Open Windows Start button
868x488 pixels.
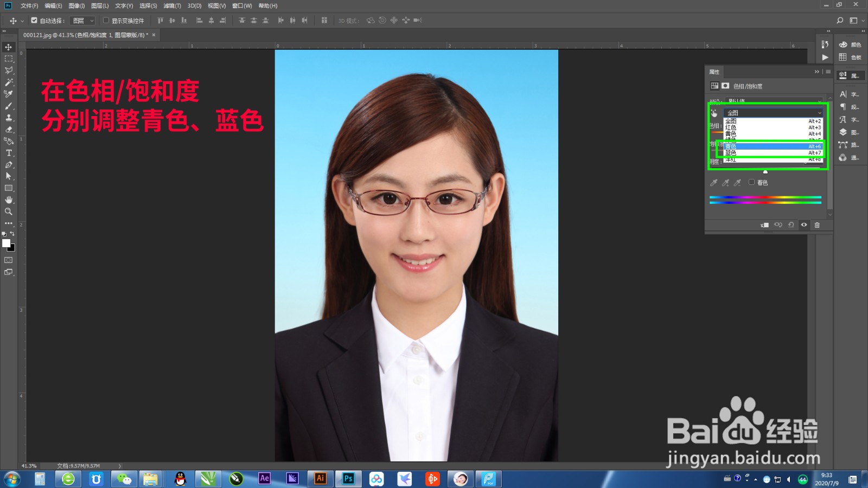coord(12,479)
